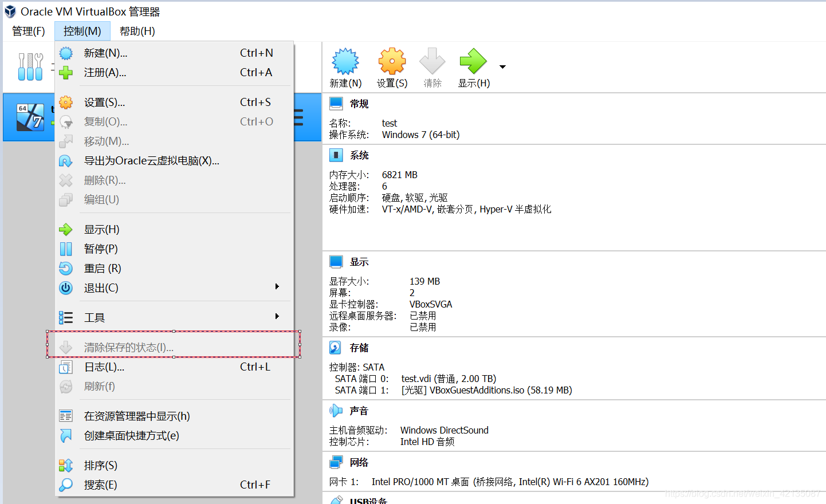
Task: Click the 139 MB video memory value
Action: 425,281
